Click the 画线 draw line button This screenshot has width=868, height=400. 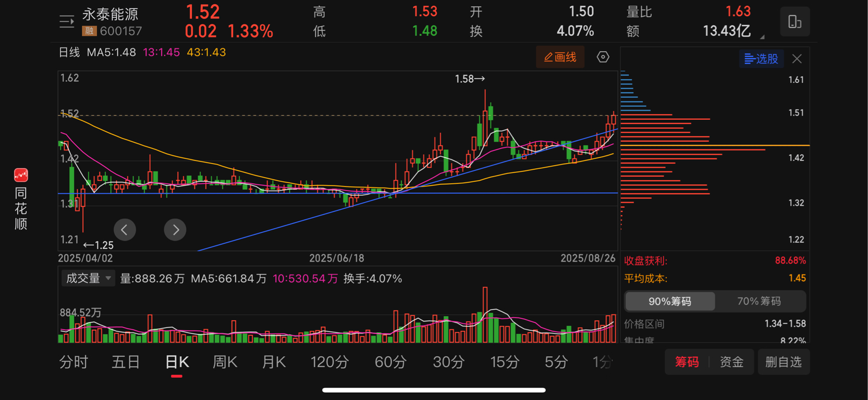pos(560,57)
